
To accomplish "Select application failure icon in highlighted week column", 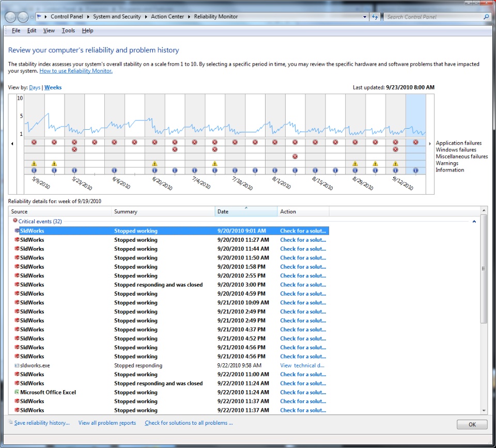I will [x=415, y=142].
